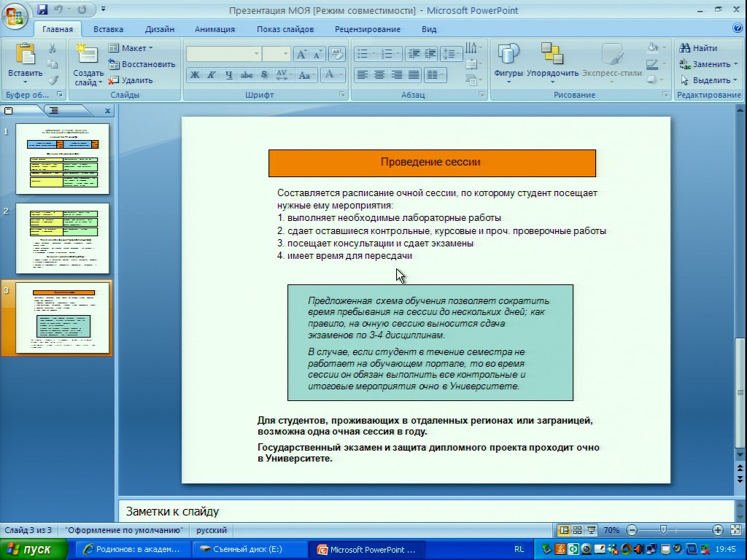Open the Экспресс-стили quick styles gallery
Viewport: 747px width, 560px height.
(x=612, y=63)
